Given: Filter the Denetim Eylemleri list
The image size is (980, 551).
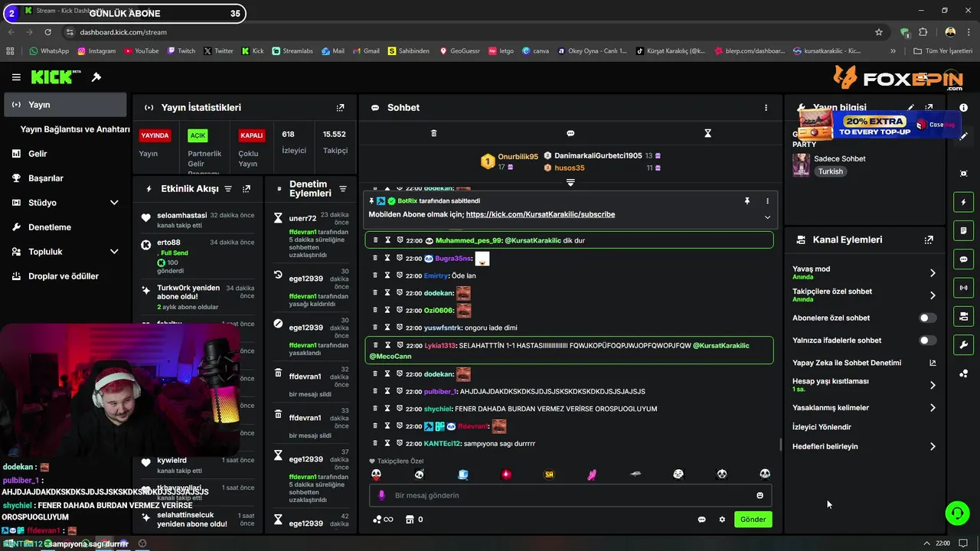Looking at the screenshot, I should 342,189.
